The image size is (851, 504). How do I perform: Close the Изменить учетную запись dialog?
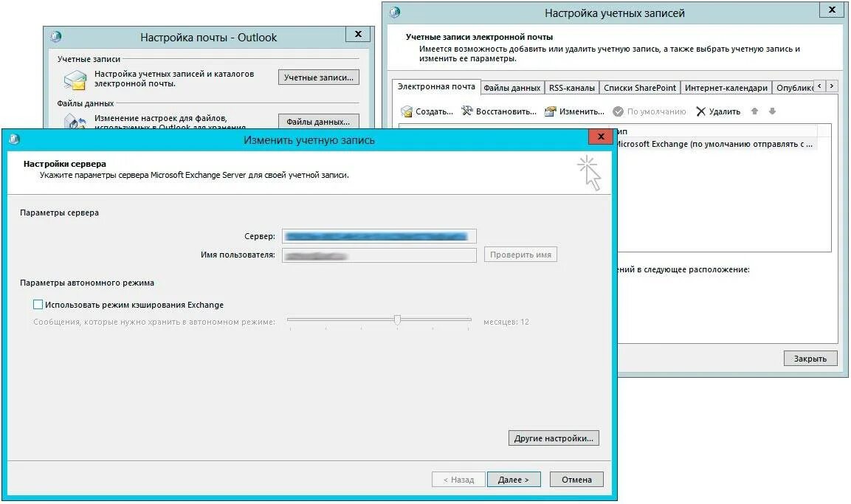[x=601, y=137]
